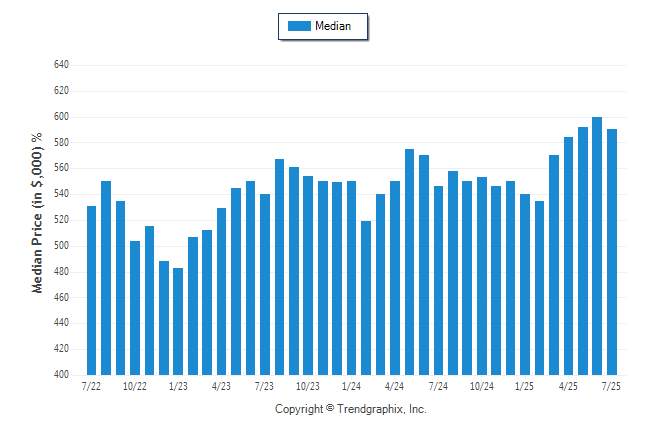Select the bar for 7/23

265,284
